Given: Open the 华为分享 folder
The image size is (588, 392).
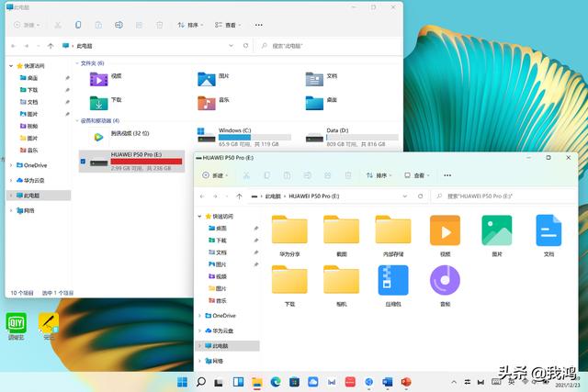Looking at the screenshot, I should pos(289,230).
